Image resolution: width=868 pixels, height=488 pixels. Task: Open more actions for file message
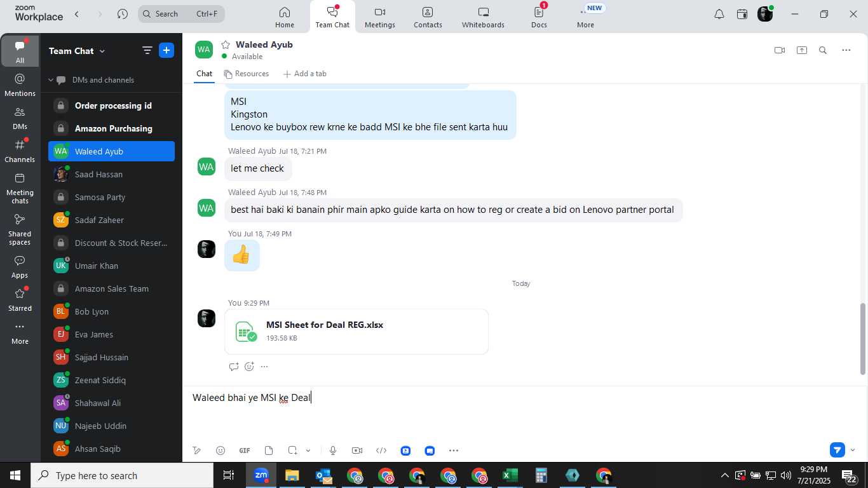264,367
